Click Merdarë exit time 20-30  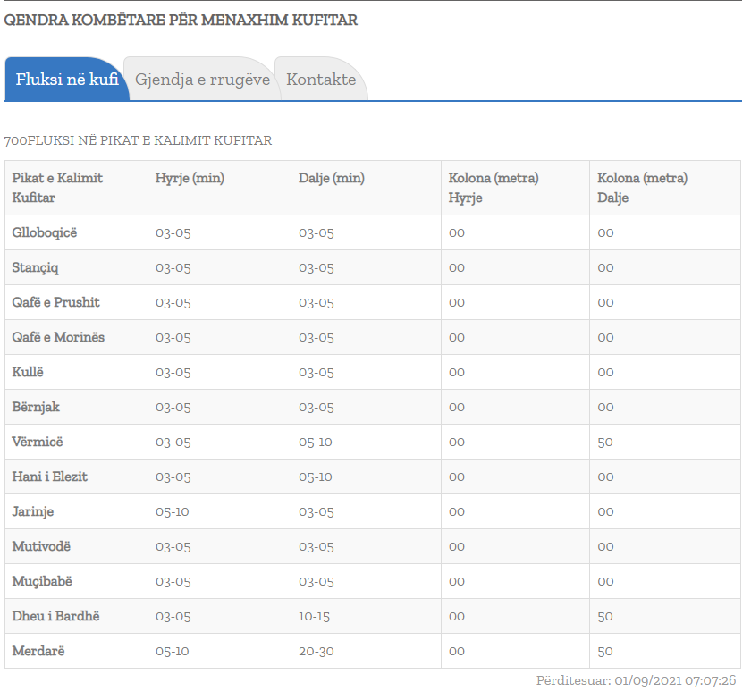(316, 651)
